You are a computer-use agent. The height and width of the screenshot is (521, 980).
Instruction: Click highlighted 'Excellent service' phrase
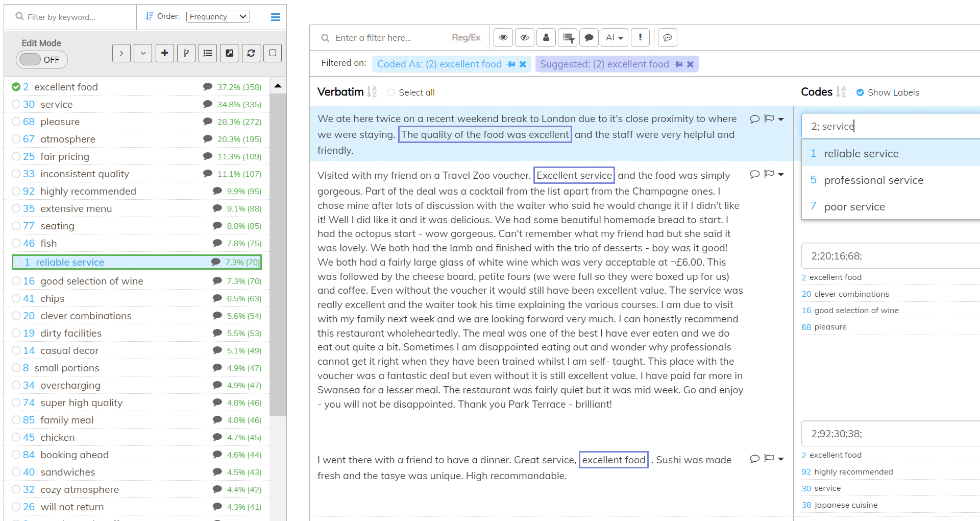[x=574, y=175]
